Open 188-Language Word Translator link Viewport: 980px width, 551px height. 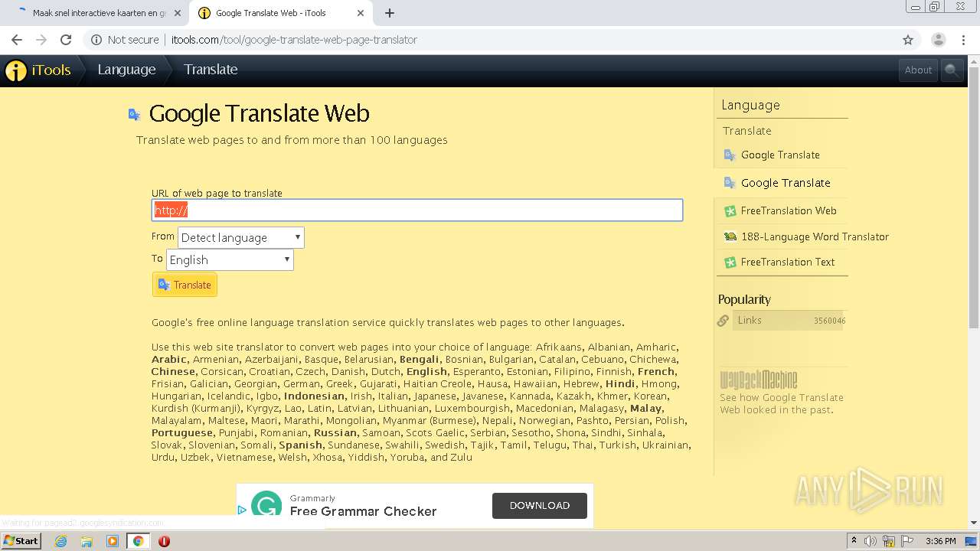tap(815, 236)
